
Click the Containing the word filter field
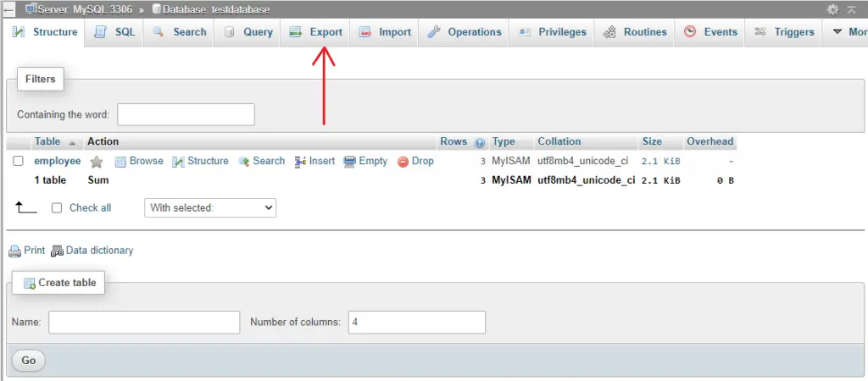tap(186, 114)
